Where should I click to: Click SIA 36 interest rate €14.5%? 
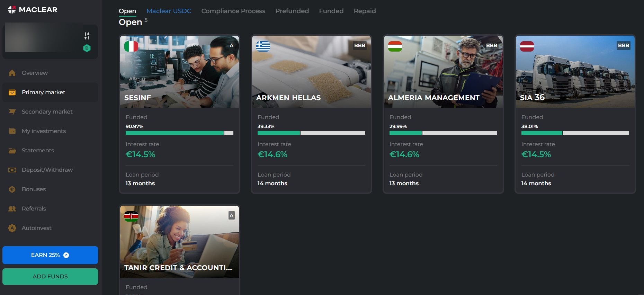(x=536, y=154)
